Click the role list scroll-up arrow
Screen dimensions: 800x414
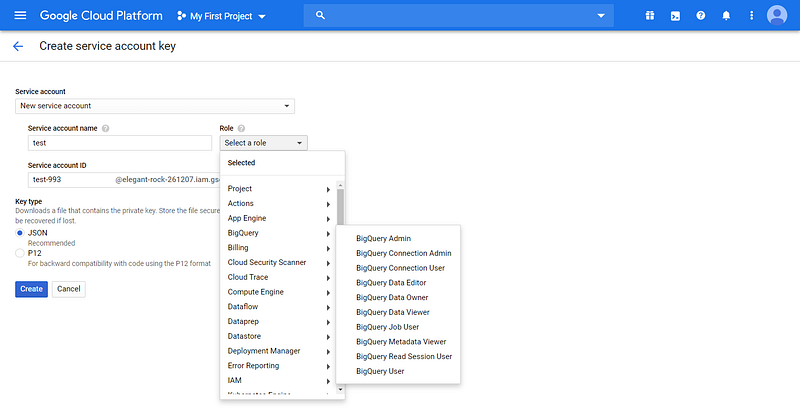tap(340, 185)
